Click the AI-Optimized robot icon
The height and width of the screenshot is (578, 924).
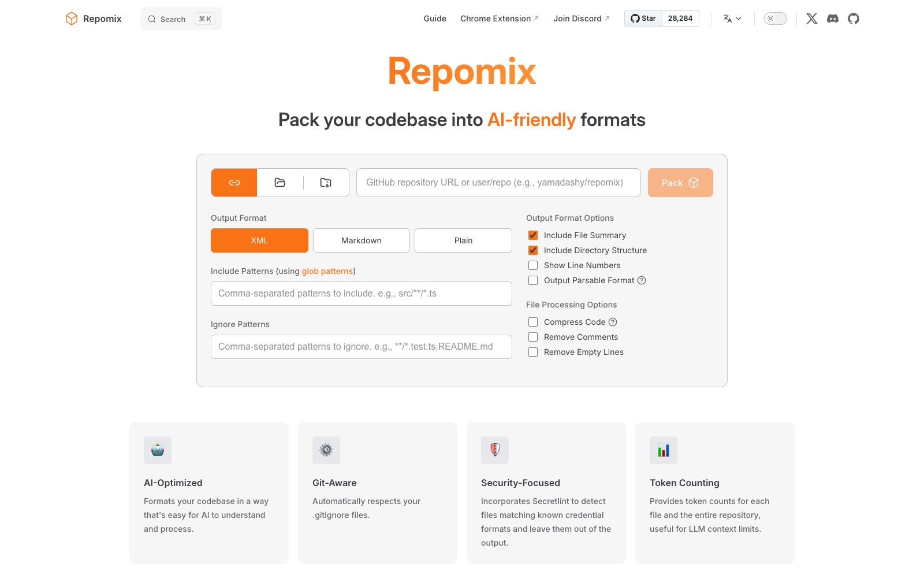[158, 450]
